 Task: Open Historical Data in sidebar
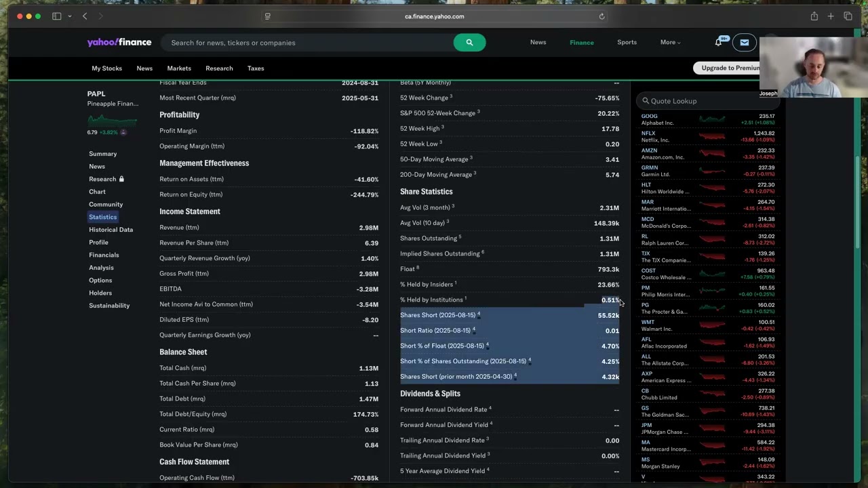click(111, 230)
